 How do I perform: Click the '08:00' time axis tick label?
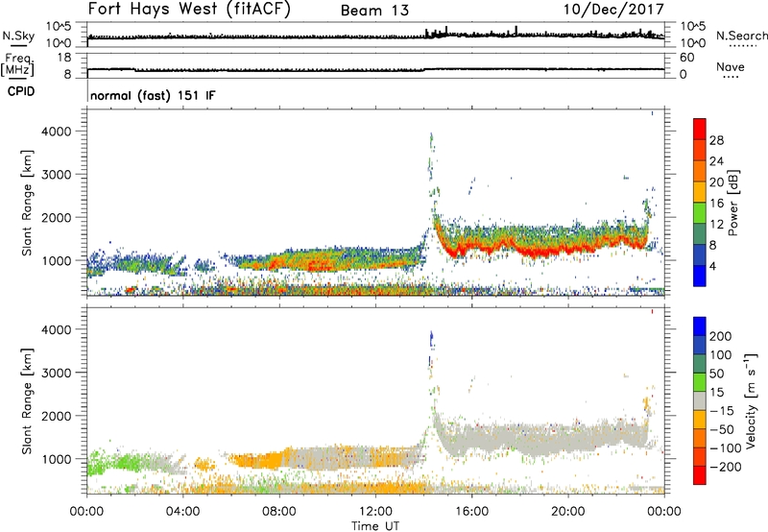279,512
